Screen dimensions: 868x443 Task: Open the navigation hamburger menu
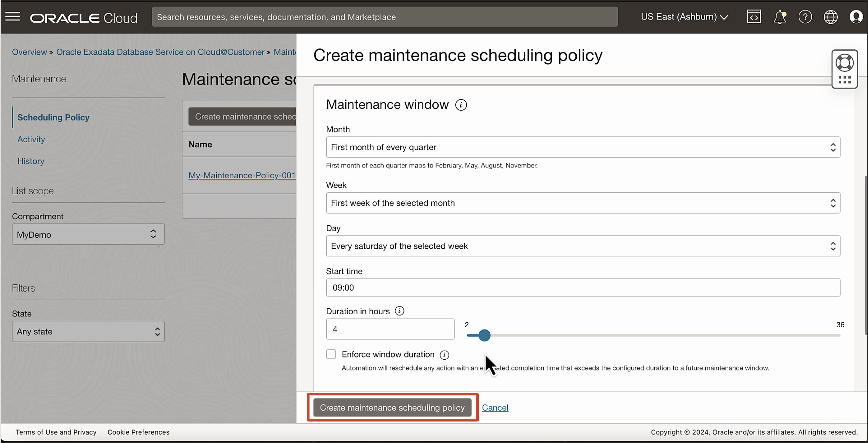click(12, 17)
